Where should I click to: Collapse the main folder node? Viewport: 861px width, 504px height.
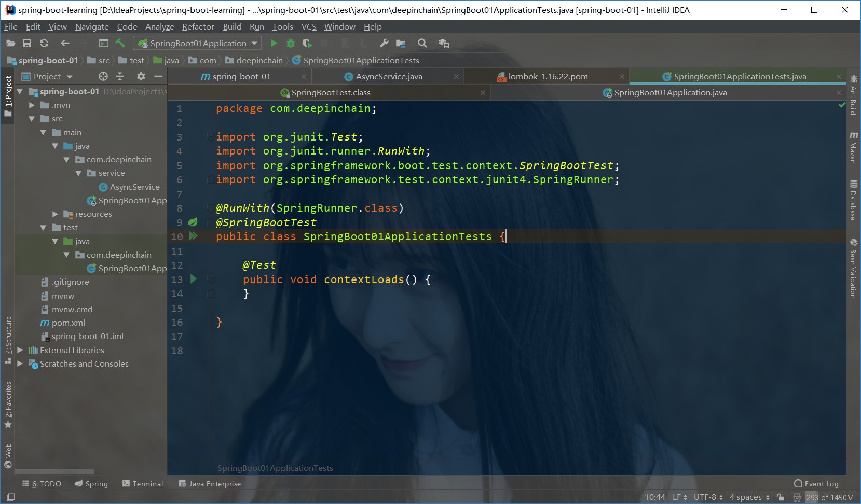coord(43,132)
